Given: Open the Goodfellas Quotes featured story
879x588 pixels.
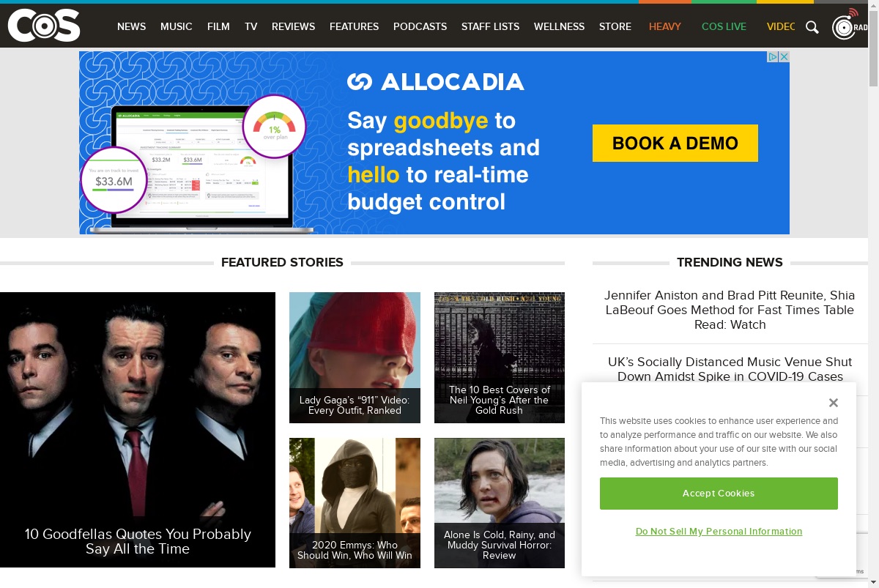Looking at the screenshot, I should [138, 430].
